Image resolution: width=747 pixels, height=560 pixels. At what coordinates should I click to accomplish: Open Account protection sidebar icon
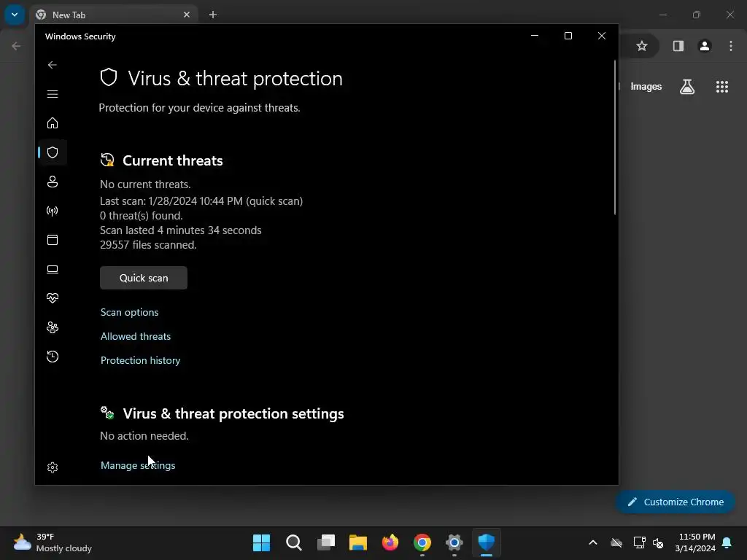click(53, 182)
